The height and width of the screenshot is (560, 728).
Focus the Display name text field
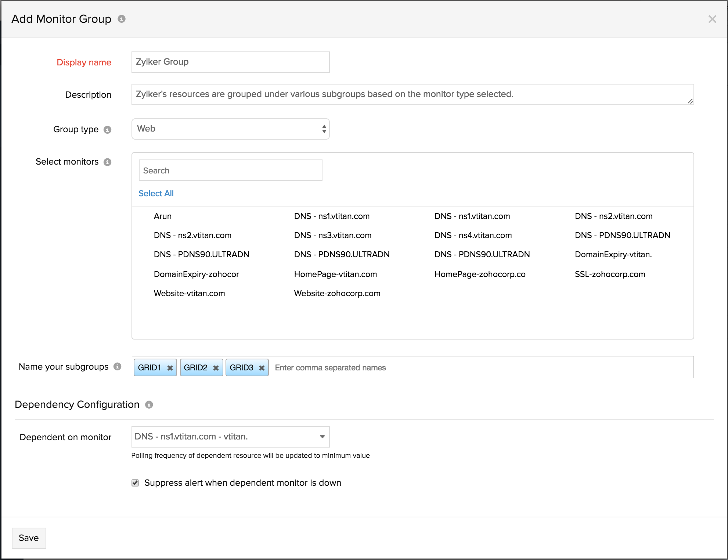230,62
